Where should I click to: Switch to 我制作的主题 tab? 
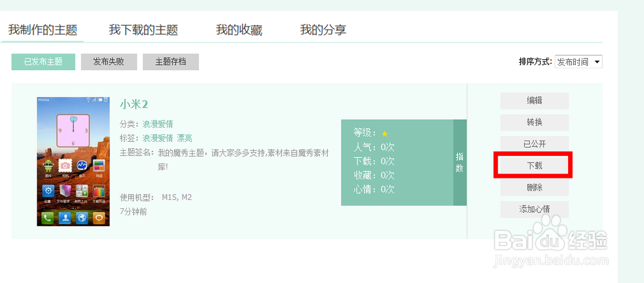[x=43, y=30]
